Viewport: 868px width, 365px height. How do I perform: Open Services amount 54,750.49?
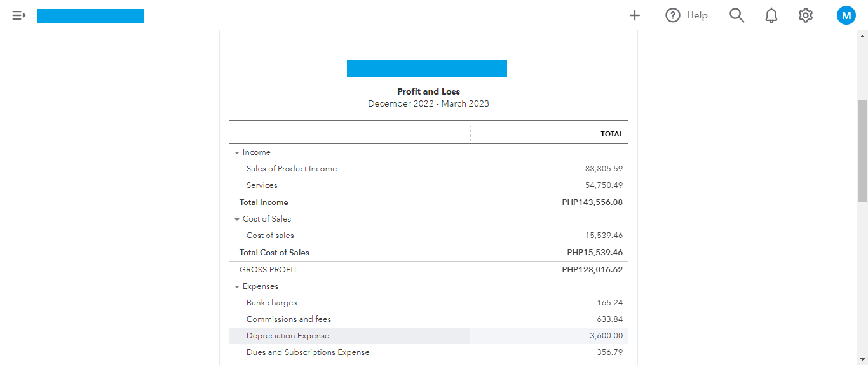click(604, 185)
